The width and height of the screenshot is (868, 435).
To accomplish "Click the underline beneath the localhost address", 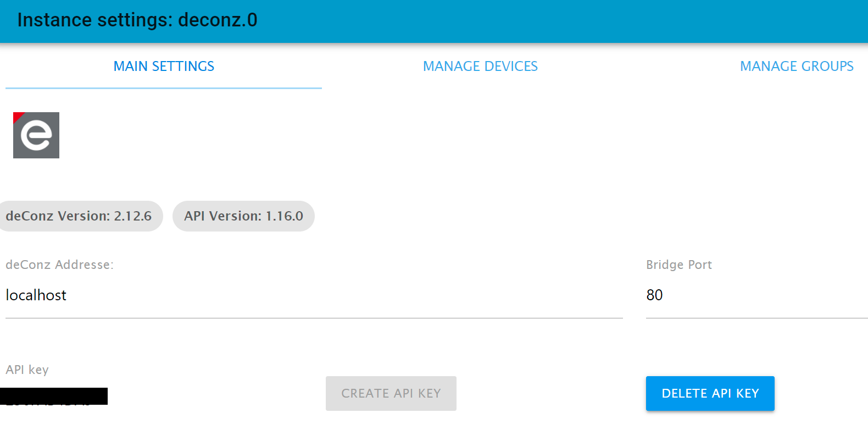I will [x=314, y=318].
